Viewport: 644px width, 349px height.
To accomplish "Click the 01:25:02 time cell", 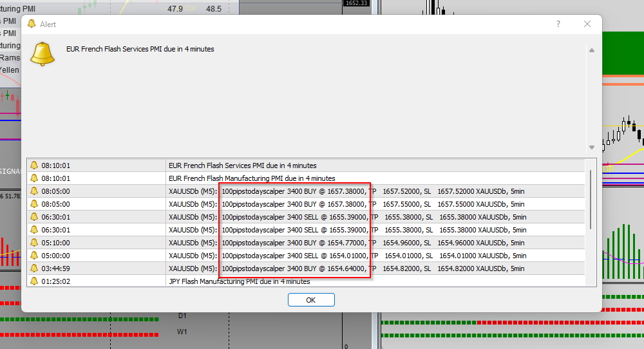I will (55, 281).
